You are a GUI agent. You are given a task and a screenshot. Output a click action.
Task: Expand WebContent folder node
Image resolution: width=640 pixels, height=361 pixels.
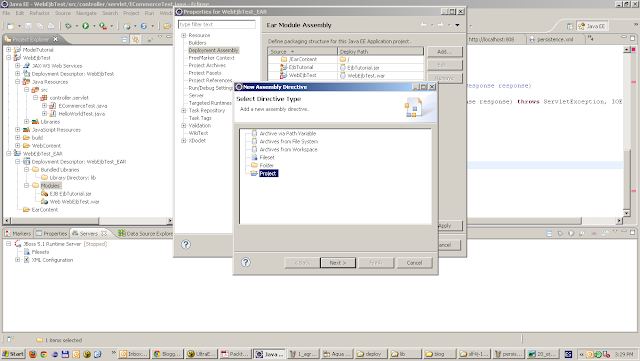tap(18, 146)
